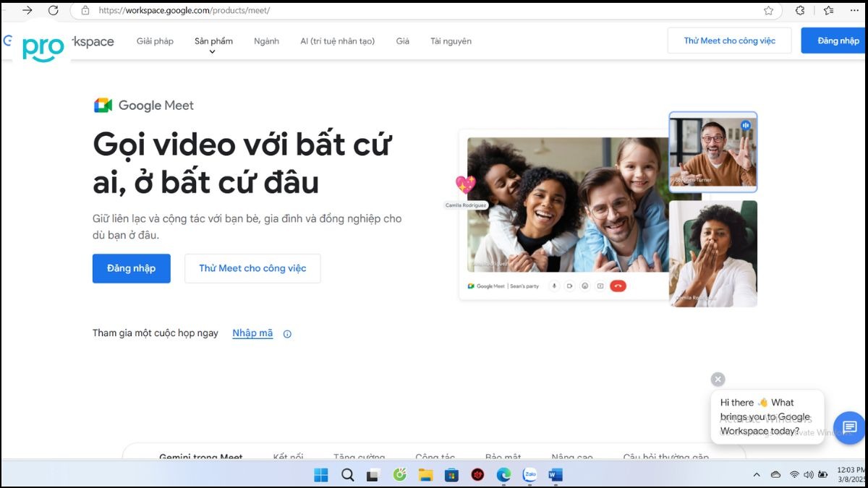The width and height of the screenshot is (868, 488).
Task: Click the browser forward arrow
Action: (27, 11)
